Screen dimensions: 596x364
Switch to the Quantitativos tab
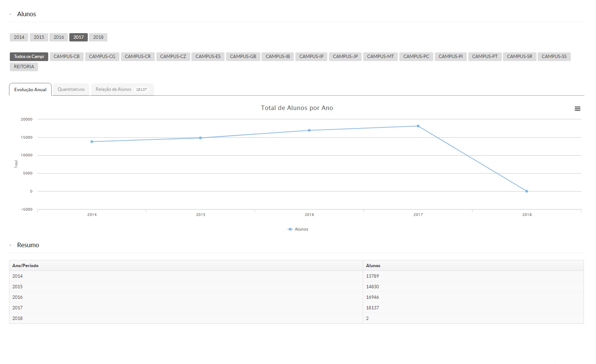[x=71, y=89]
